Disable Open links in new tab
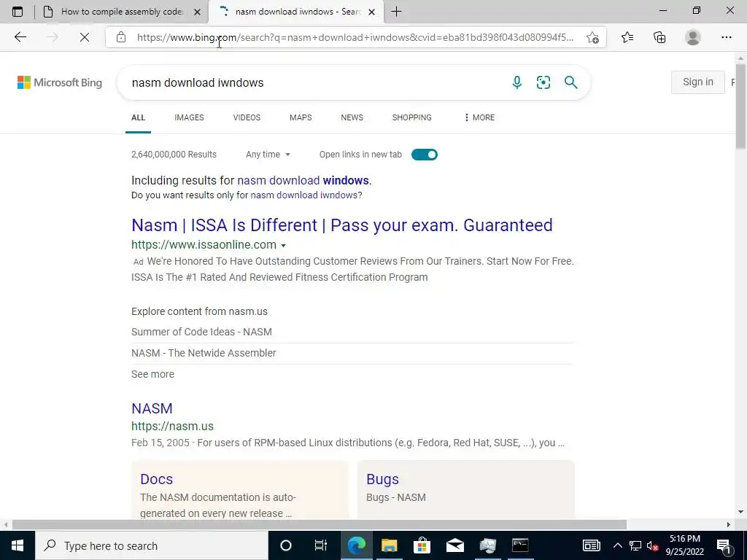 [x=425, y=155]
